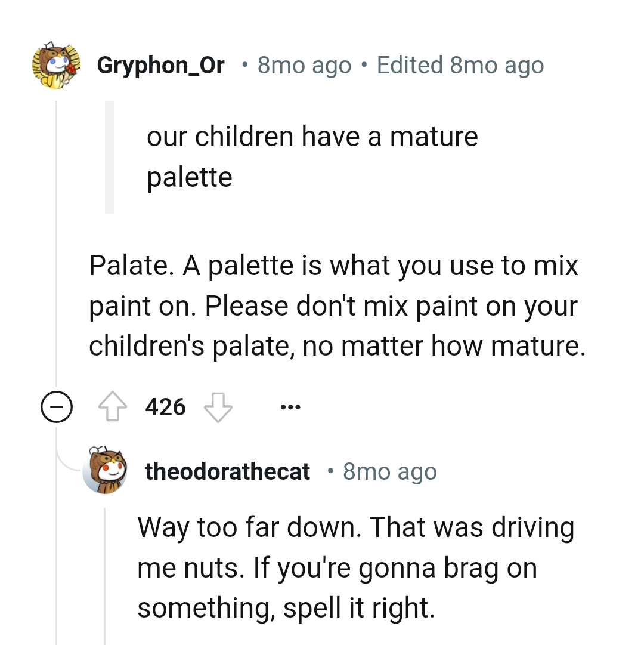
Task: Collapse thread via line under Gryphon_Or's avatar
Action: click(x=57, y=239)
